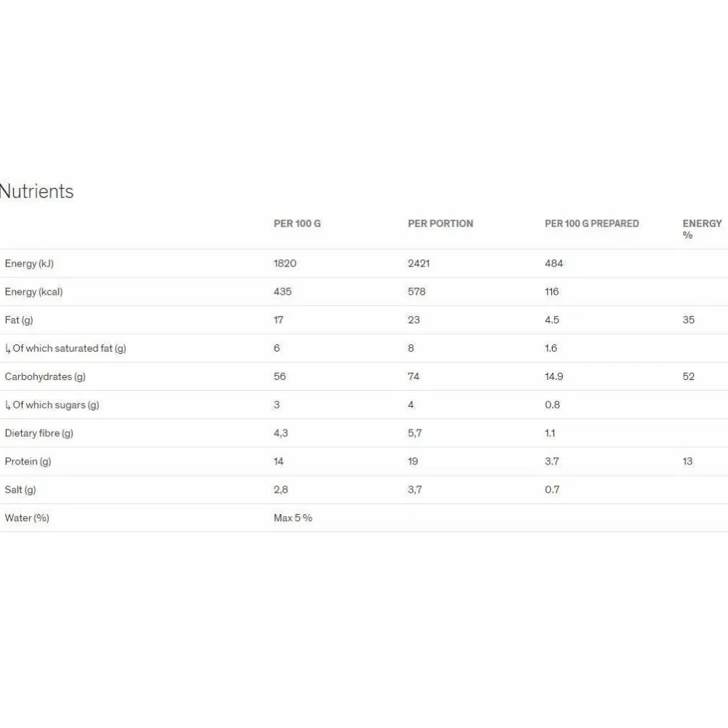
Task: Click the Energy (kJ) row label
Action: (29, 264)
